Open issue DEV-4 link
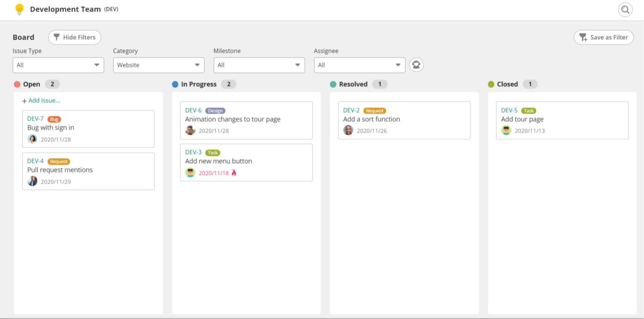Screen dimensions: 644x319 pyautogui.click(x=35, y=161)
